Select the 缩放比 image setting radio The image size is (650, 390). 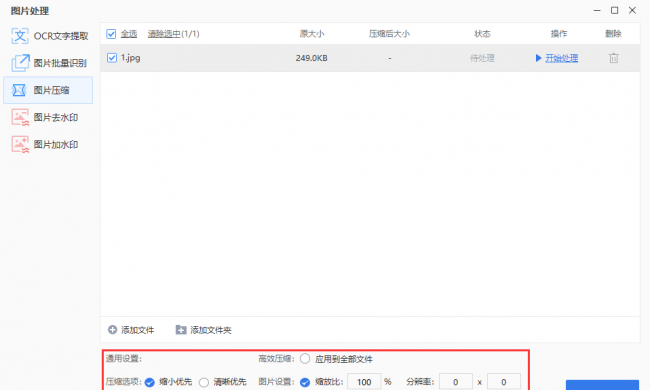pyautogui.click(x=305, y=382)
